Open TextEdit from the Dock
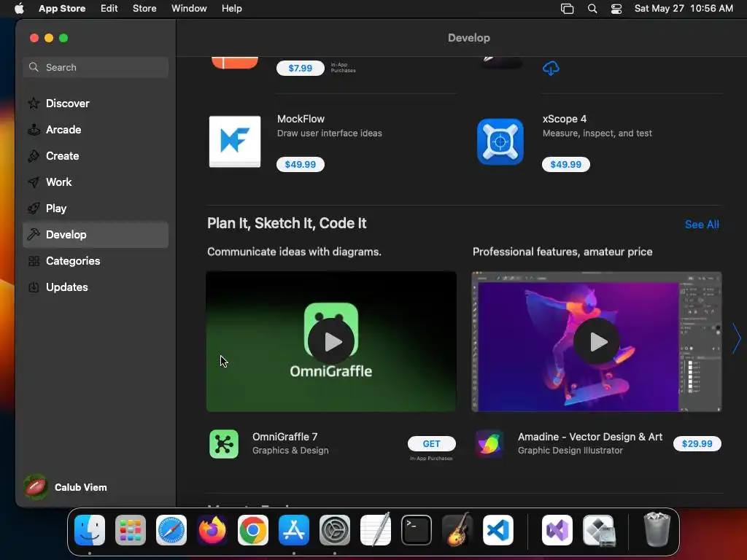This screenshot has height=560, width=747. [376, 530]
